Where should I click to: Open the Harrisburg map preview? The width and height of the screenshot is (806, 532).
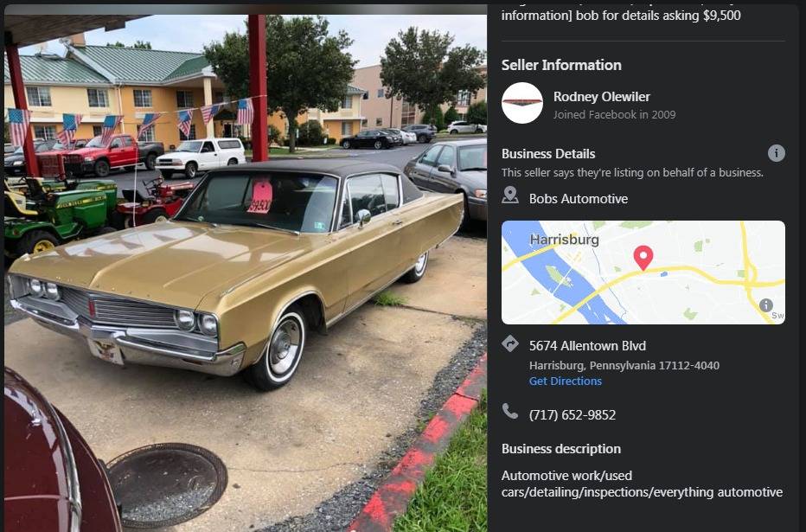pyautogui.click(x=643, y=272)
